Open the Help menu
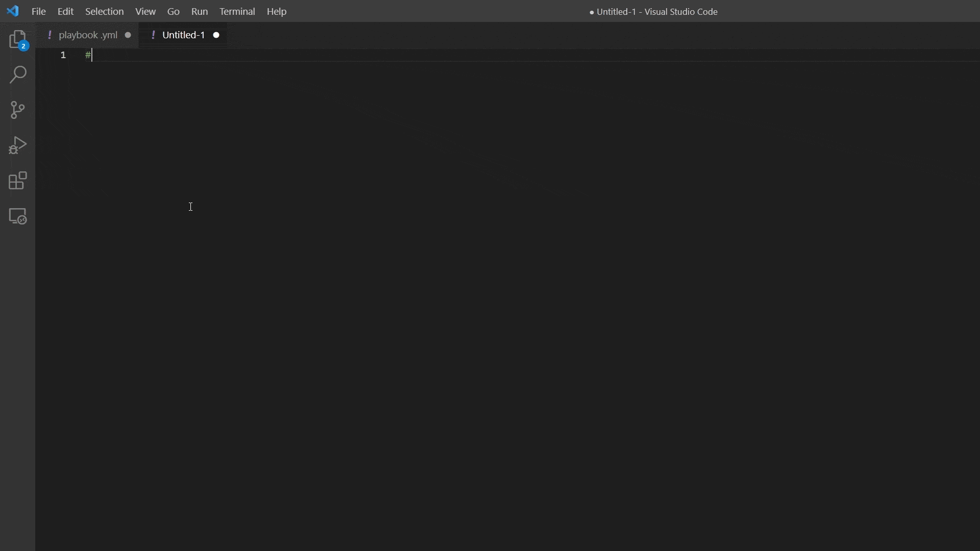Image resolution: width=980 pixels, height=551 pixels. pos(277,11)
